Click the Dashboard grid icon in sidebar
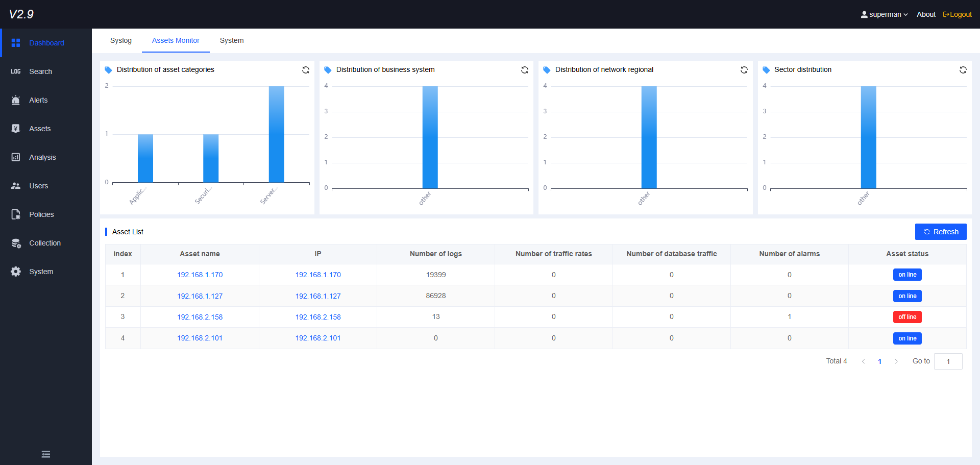 click(16, 43)
